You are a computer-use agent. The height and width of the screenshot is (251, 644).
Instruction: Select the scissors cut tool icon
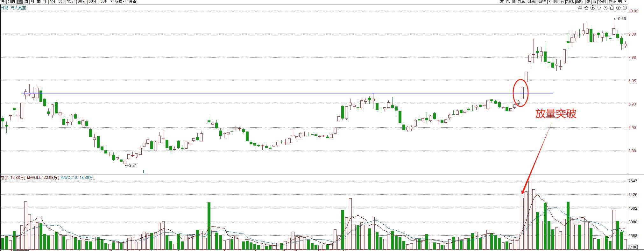coord(605,8)
